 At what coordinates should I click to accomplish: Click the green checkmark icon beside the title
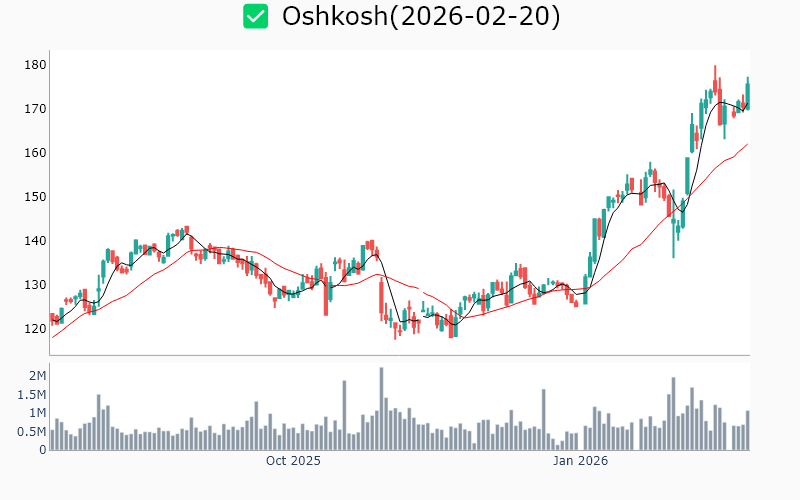point(256,16)
